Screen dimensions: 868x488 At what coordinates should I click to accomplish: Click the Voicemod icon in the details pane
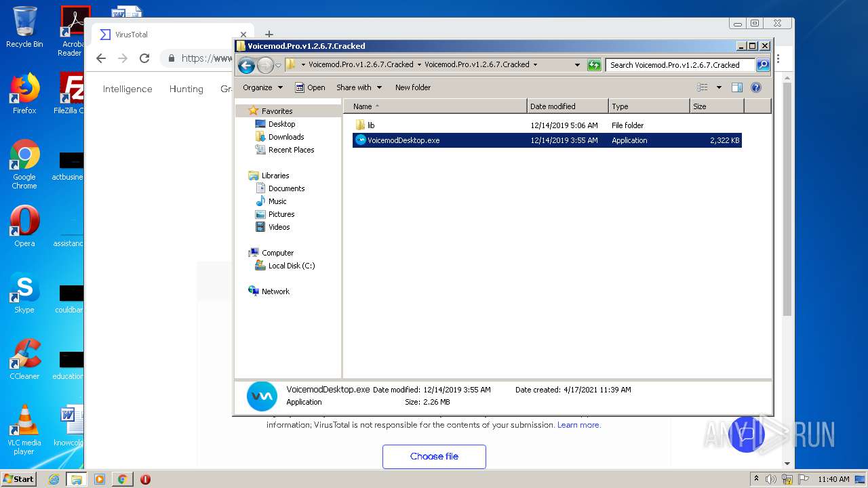click(262, 396)
